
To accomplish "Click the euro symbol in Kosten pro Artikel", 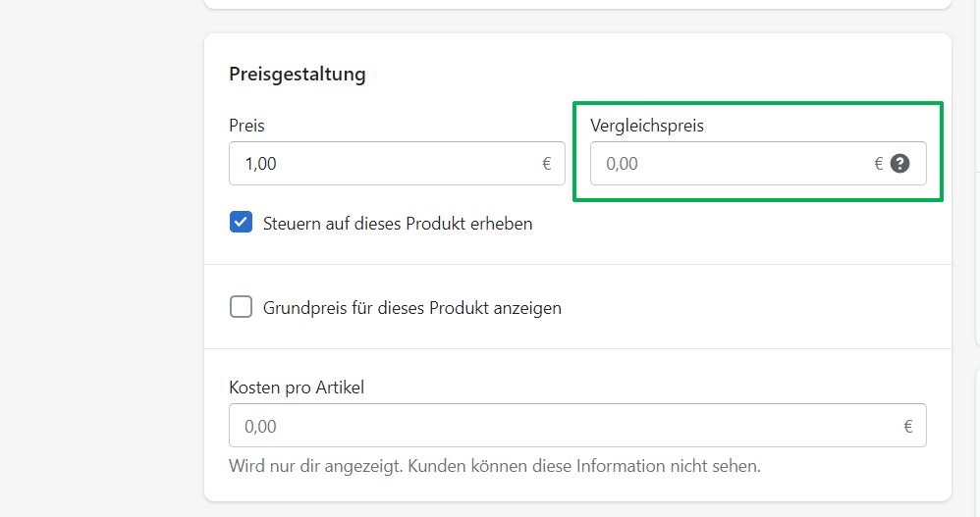I will coord(908,427).
